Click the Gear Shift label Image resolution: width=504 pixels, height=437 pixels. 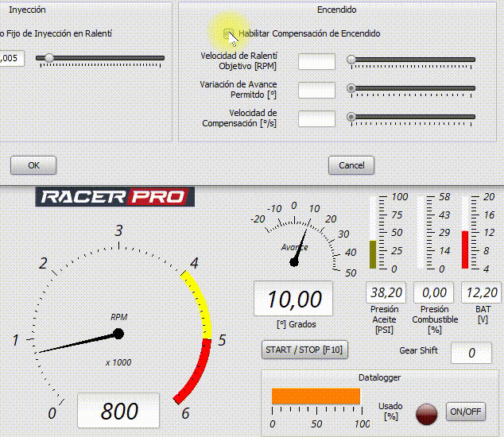click(418, 350)
